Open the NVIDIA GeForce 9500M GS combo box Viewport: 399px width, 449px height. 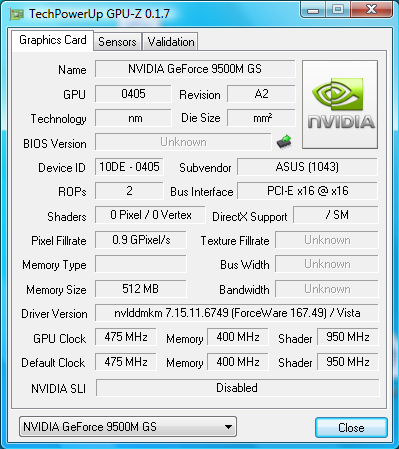(x=128, y=426)
